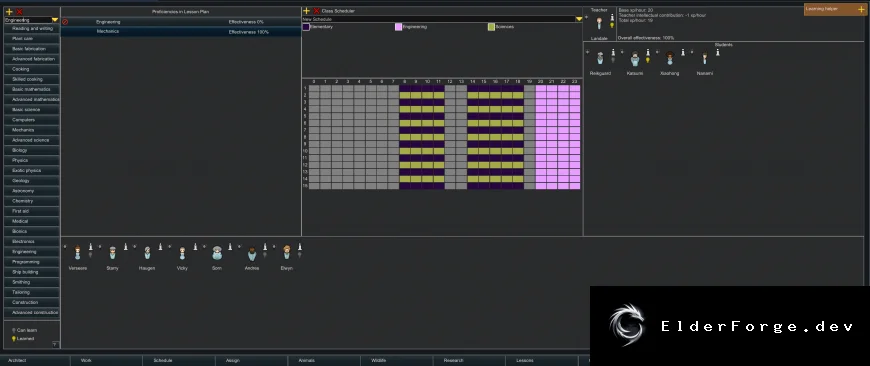Viewport: 870px width, 366px height.
Task: Open the Lessons menu
Action: click(x=542, y=360)
